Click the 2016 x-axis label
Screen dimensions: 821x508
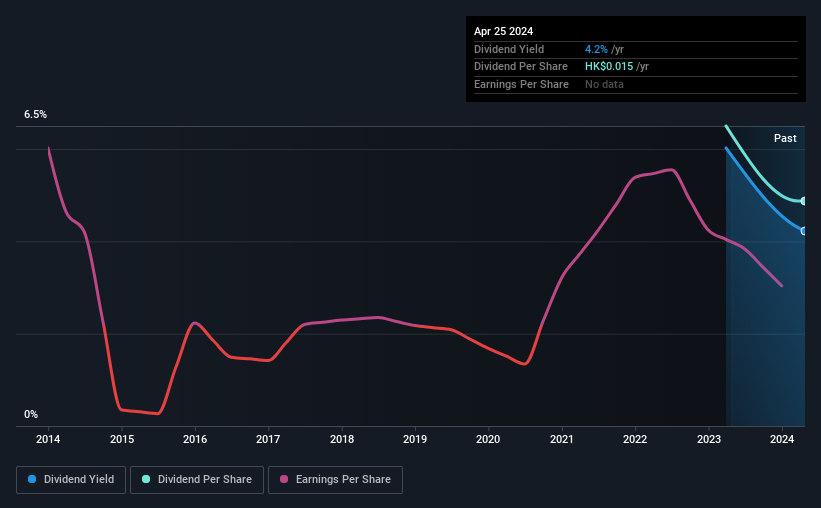pos(195,439)
